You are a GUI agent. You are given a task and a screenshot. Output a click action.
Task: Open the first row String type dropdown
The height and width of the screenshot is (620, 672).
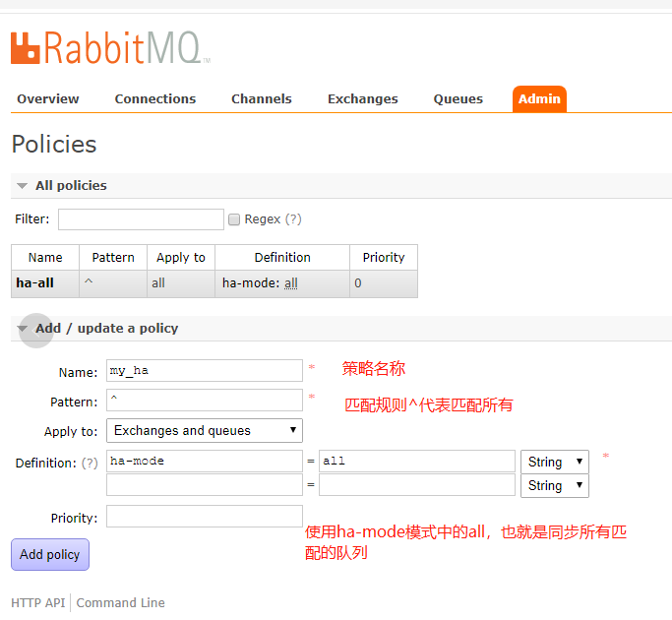tap(555, 462)
